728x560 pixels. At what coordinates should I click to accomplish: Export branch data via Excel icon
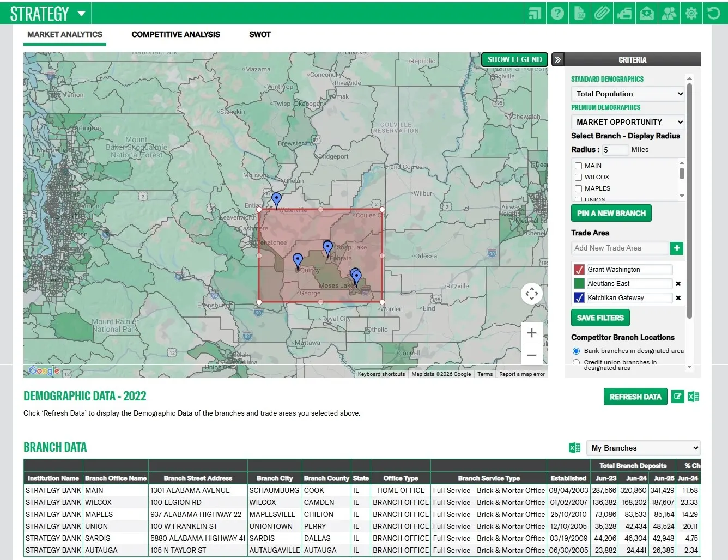coord(574,448)
